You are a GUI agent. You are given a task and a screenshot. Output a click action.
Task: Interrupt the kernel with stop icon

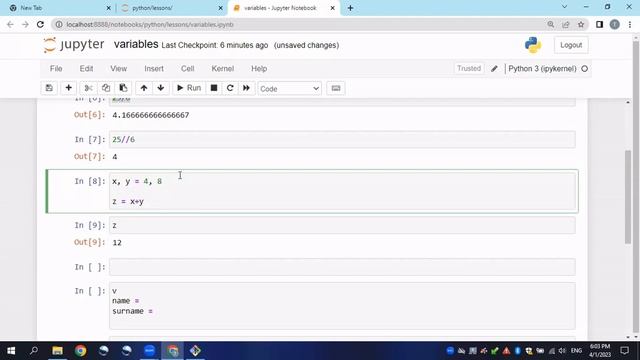pyautogui.click(x=214, y=88)
